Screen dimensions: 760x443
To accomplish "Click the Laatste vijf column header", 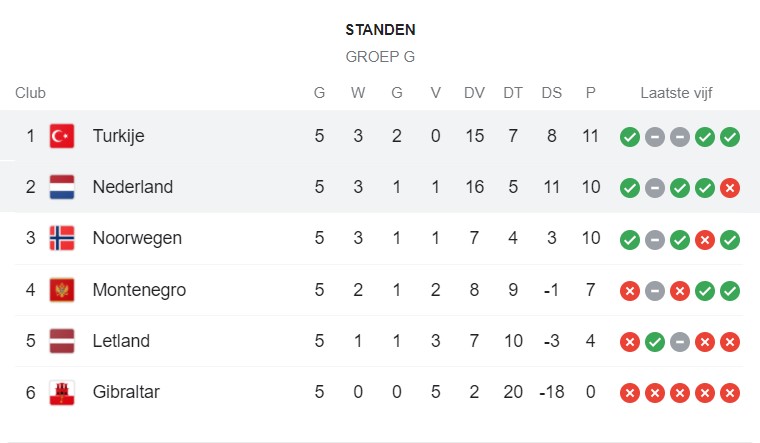I will 676,93.
